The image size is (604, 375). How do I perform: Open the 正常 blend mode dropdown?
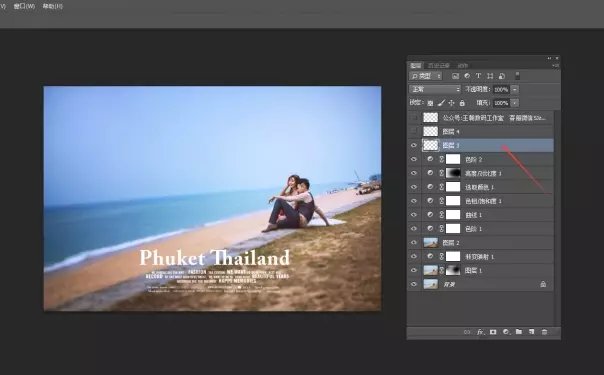tap(435, 89)
